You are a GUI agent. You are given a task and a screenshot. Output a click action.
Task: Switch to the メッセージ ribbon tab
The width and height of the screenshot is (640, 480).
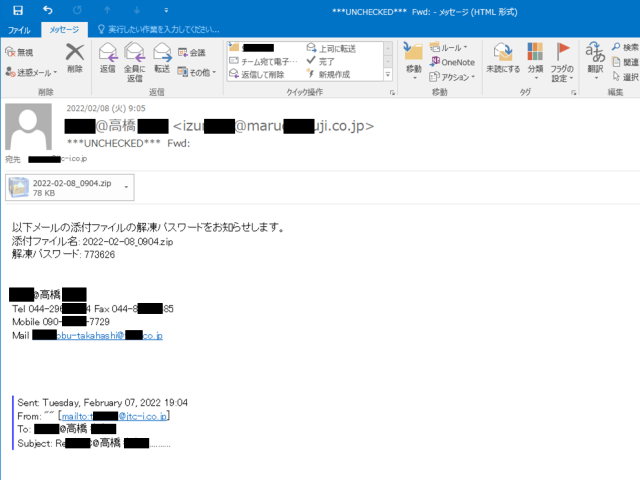64,30
